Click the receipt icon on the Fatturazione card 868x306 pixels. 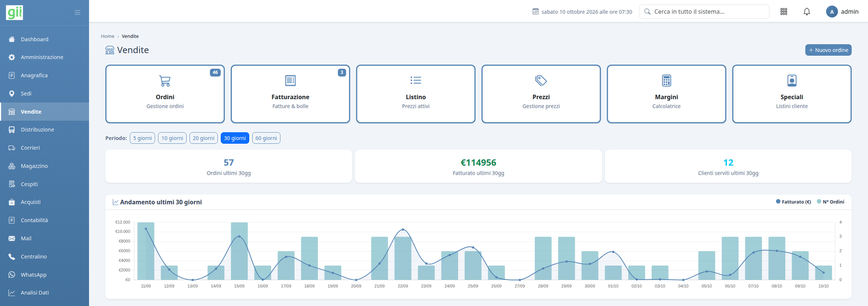[290, 80]
